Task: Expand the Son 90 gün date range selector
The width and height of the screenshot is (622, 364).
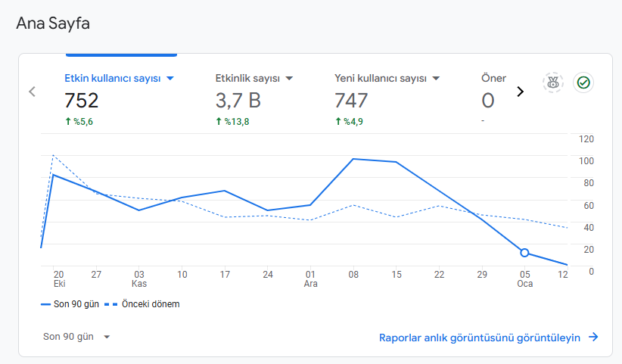Action: tap(76, 337)
